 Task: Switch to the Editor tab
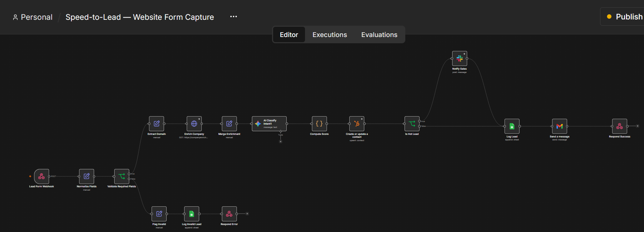[289, 35]
